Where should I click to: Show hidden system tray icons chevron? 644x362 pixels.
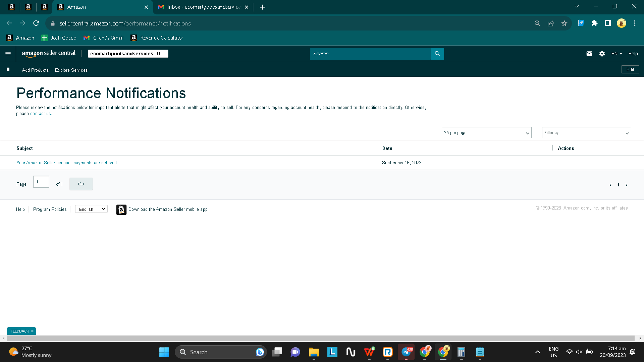click(x=537, y=352)
